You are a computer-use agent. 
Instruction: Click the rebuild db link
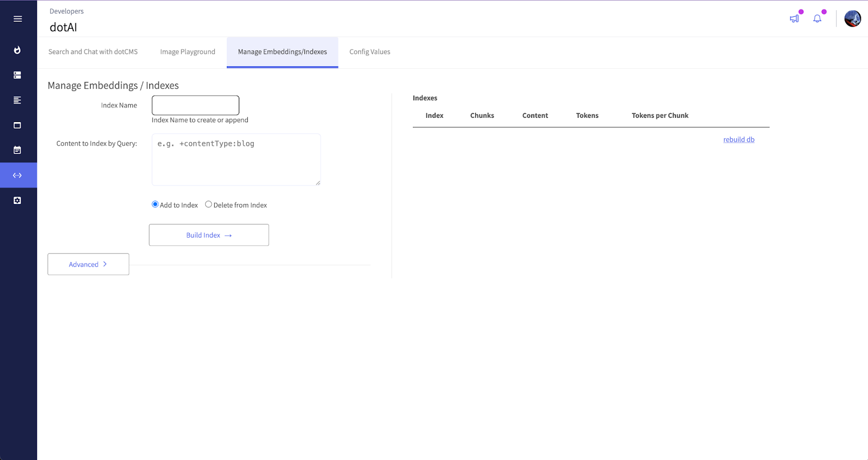[738, 139]
